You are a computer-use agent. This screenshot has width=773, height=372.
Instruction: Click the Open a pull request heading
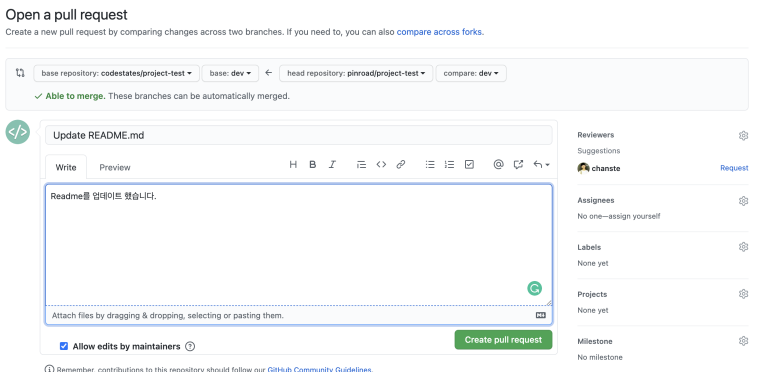pyautogui.click(x=67, y=15)
